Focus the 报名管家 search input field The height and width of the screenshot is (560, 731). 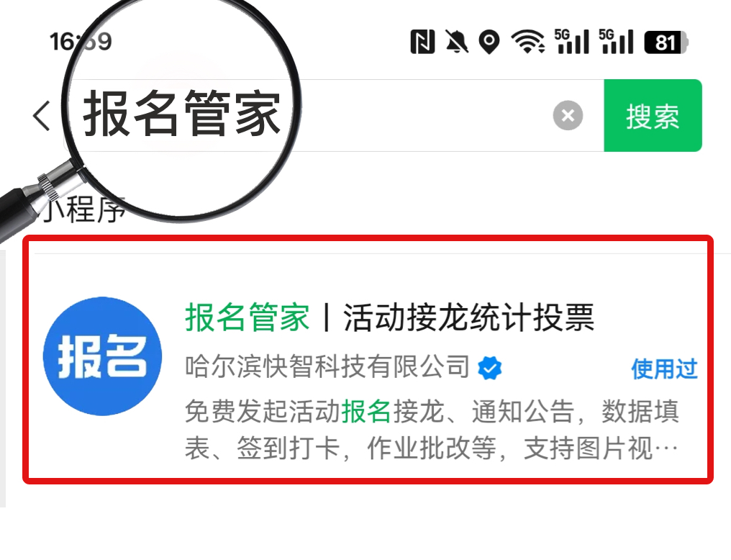coord(333,115)
